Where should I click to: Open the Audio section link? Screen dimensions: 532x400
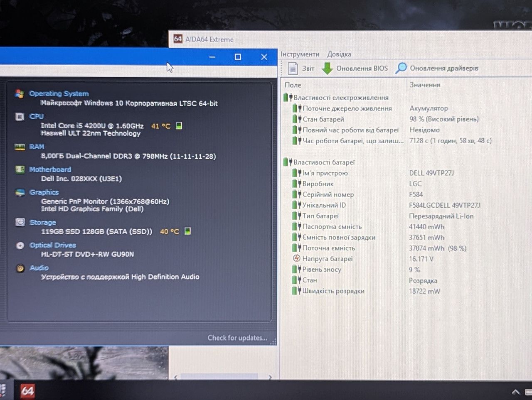(39, 268)
